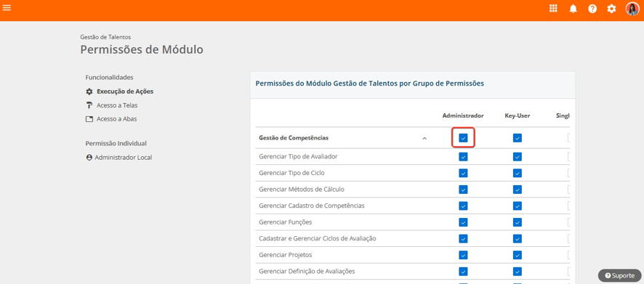
Task: Open Administrador Local permission link
Action: pos(124,158)
